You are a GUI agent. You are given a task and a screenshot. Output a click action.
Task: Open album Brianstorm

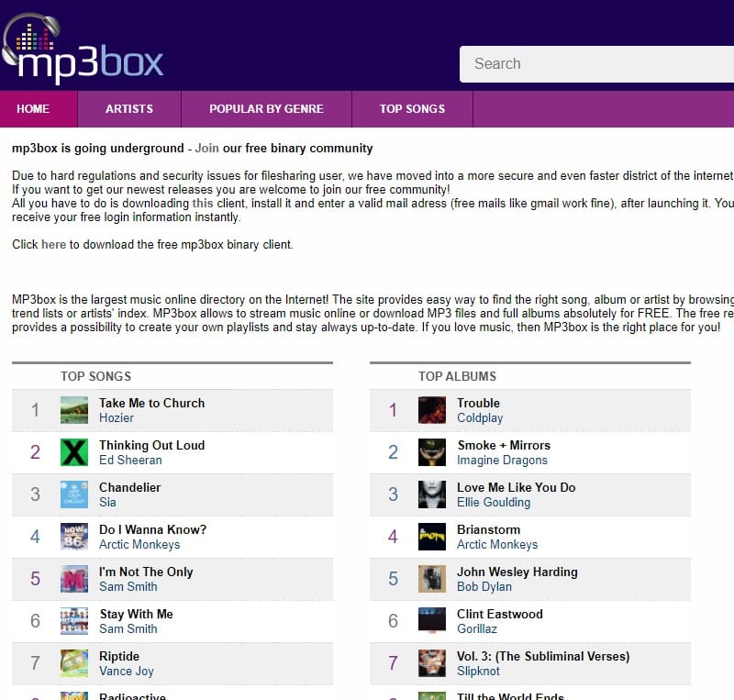(489, 529)
